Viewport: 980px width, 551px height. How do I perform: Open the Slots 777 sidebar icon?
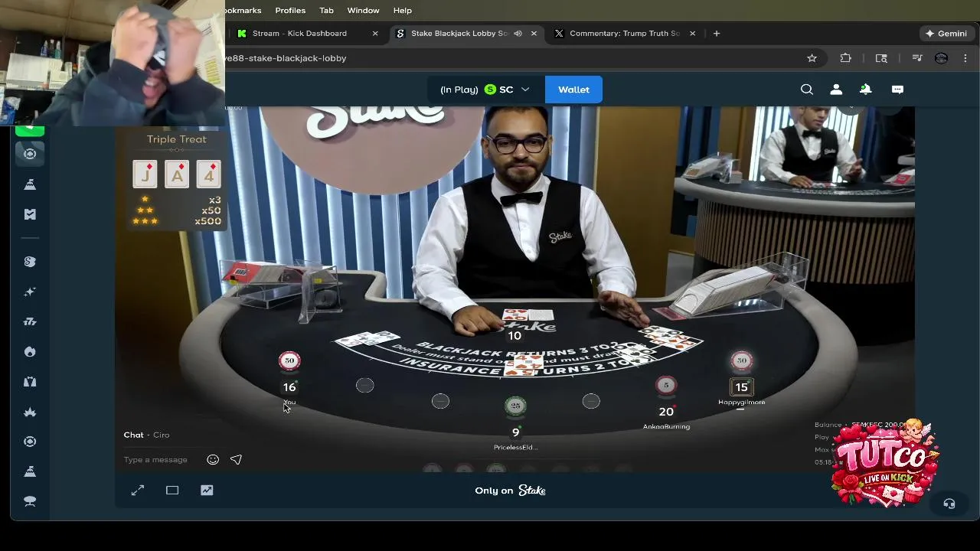tap(30, 321)
